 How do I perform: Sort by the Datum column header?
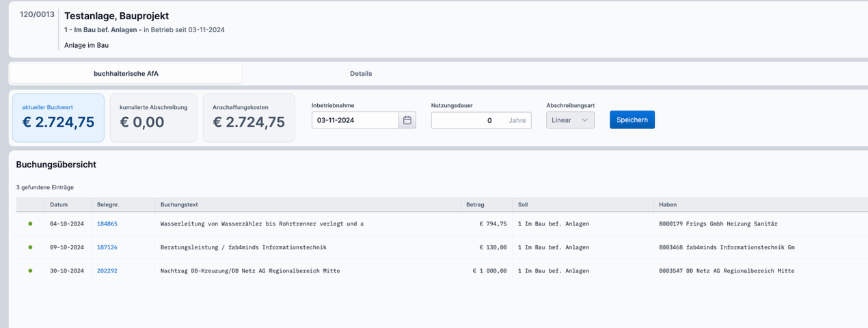tap(58, 204)
